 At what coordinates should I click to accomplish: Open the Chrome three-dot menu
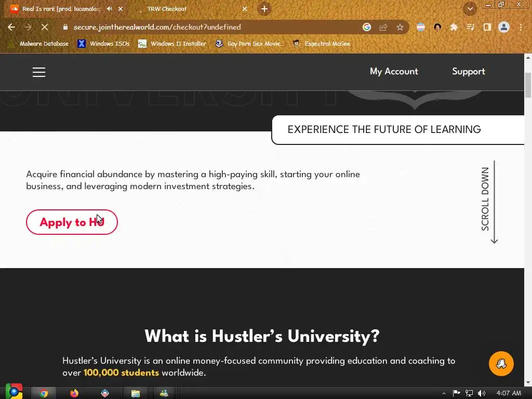(521, 27)
